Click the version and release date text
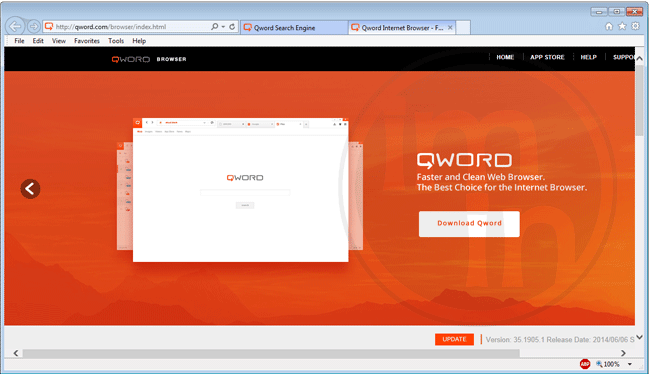Screen dimensions: 650x374 pos(560,340)
